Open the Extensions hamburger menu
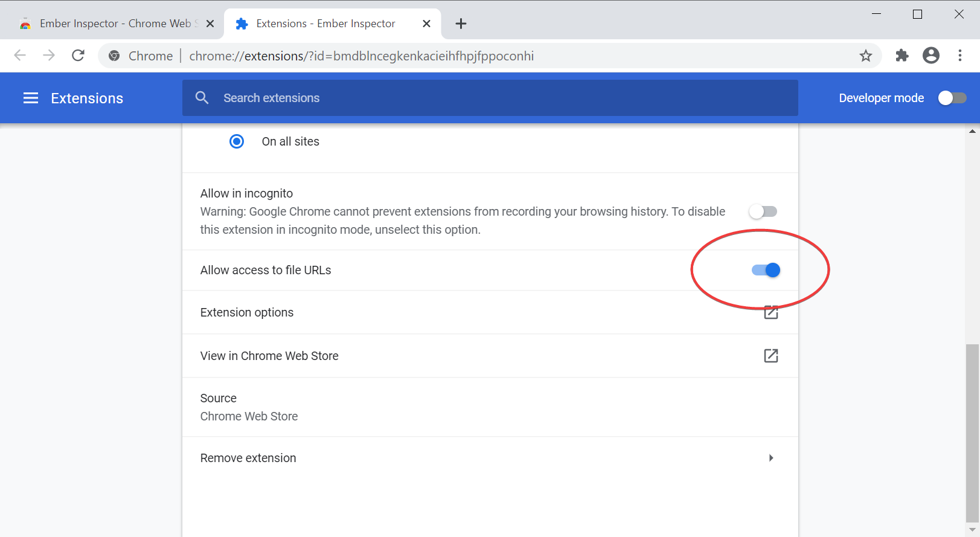The image size is (980, 537). click(31, 98)
